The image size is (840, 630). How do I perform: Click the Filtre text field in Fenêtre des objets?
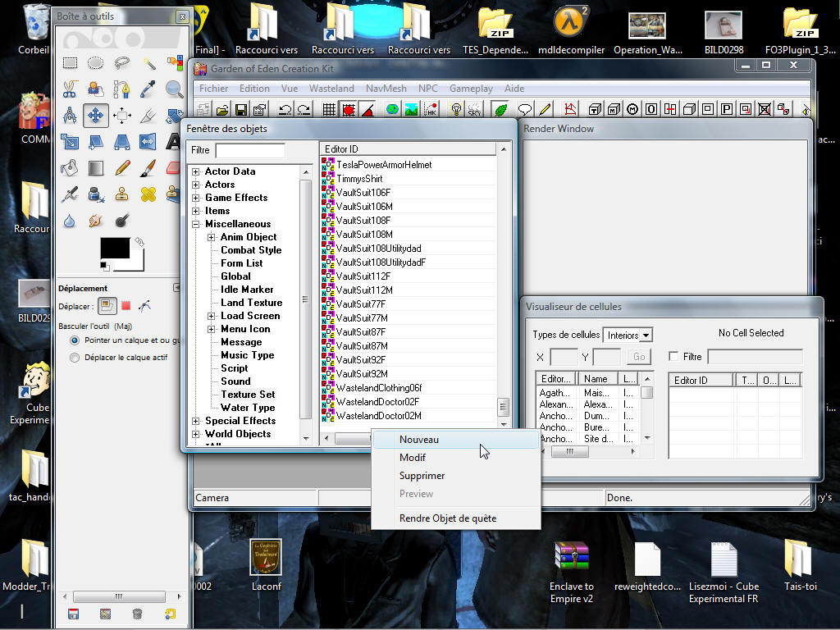click(250, 151)
